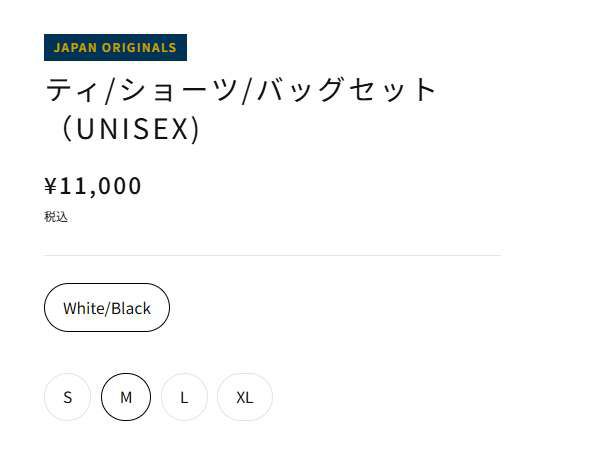Click the divider line below the price

(x=272, y=255)
